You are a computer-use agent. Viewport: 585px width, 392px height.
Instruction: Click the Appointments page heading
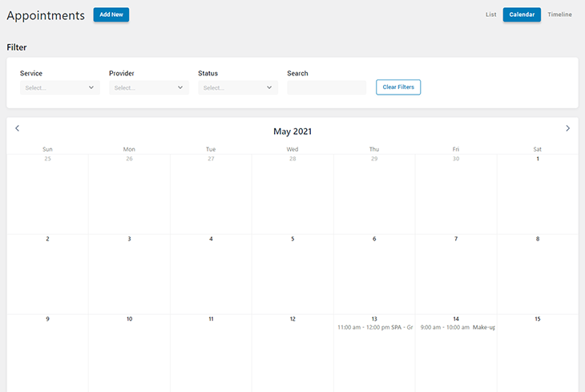[46, 16]
